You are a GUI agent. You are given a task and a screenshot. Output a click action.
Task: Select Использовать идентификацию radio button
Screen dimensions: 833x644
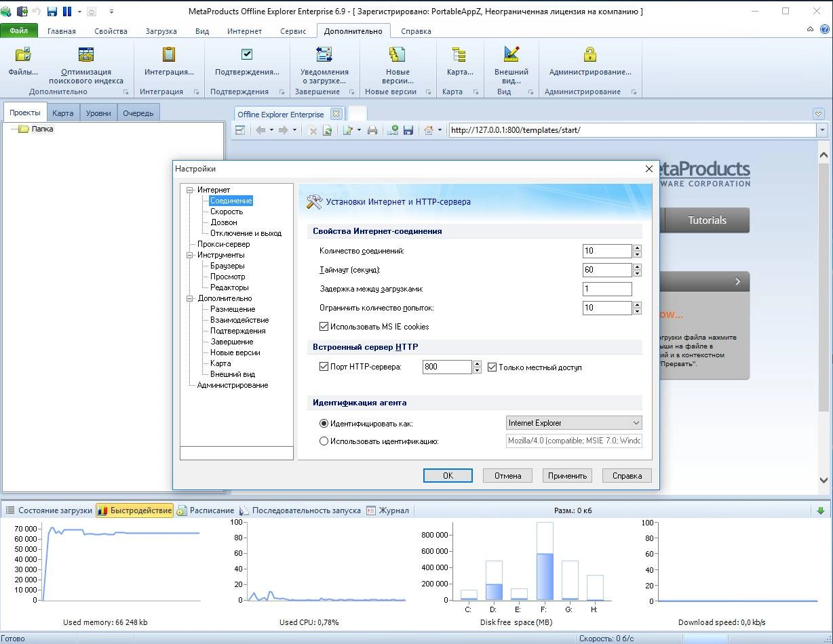(x=324, y=441)
